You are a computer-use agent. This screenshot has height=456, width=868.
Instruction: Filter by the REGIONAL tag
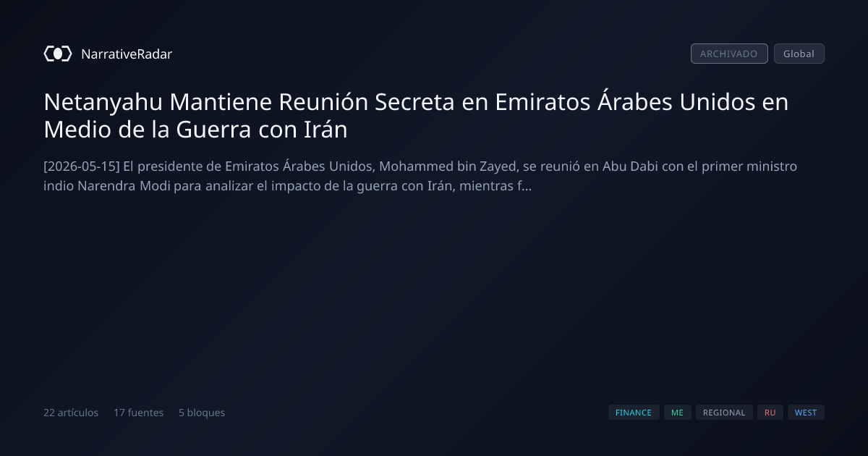click(724, 413)
